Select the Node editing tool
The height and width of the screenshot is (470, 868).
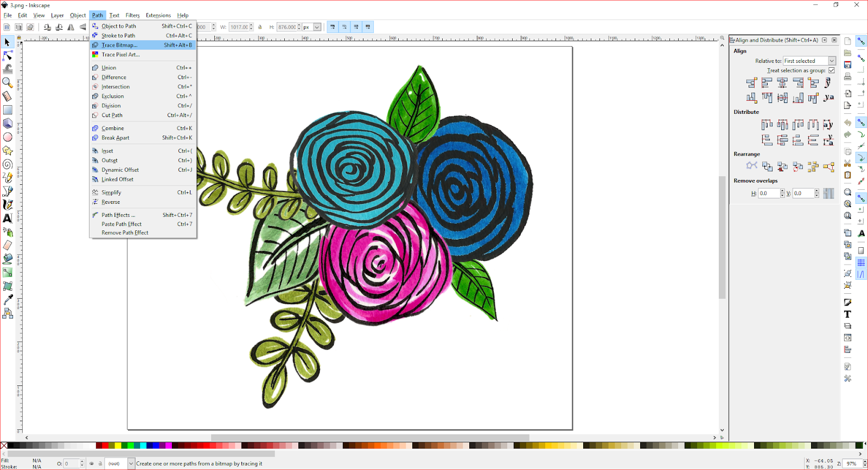tap(8, 55)
